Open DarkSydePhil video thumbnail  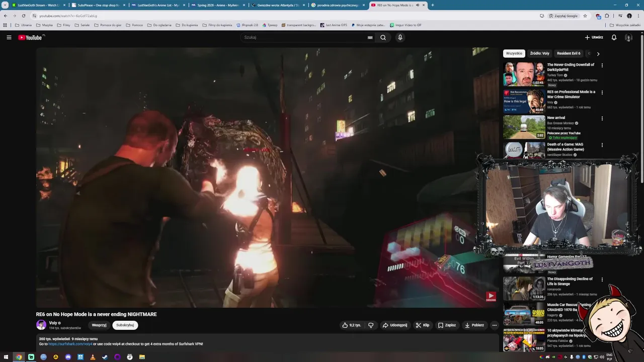tap(524, 74)
